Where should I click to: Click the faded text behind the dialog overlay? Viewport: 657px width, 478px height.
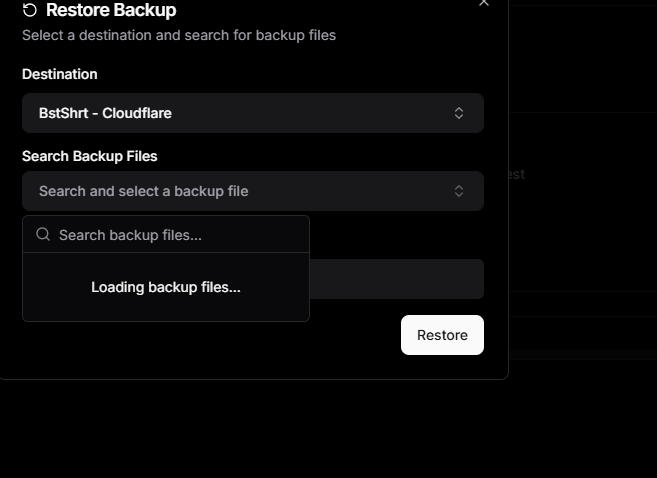[517, 174]
